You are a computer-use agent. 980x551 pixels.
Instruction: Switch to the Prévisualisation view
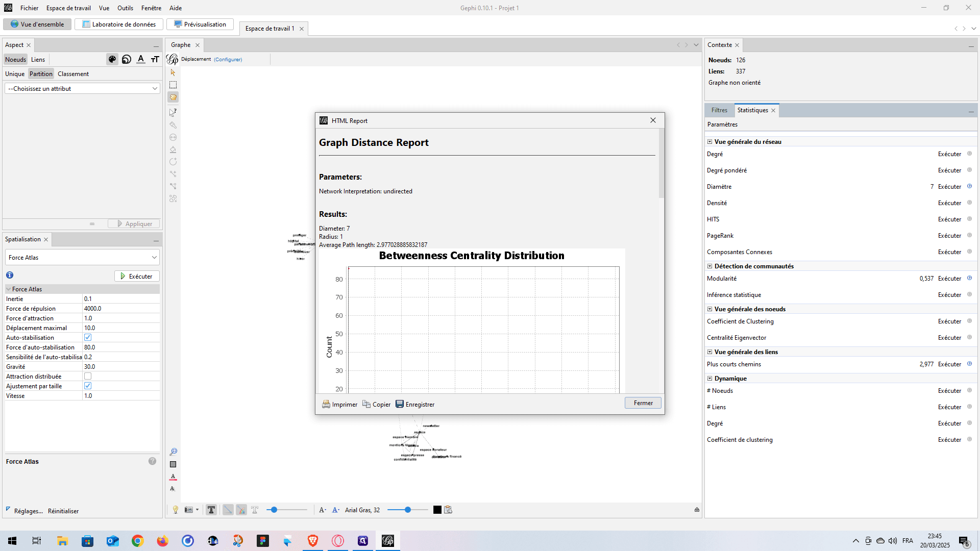coord(200,24)
